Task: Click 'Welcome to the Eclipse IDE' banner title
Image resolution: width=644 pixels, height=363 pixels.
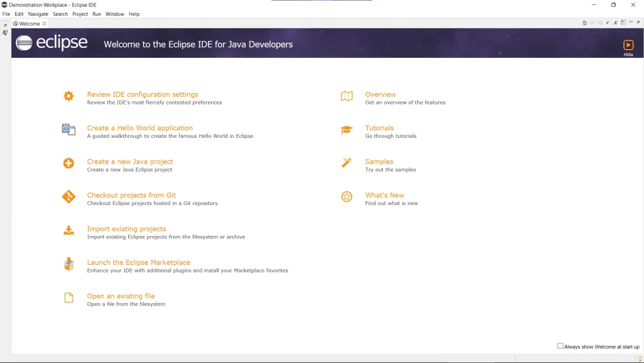Action: [x=198, y=45]
